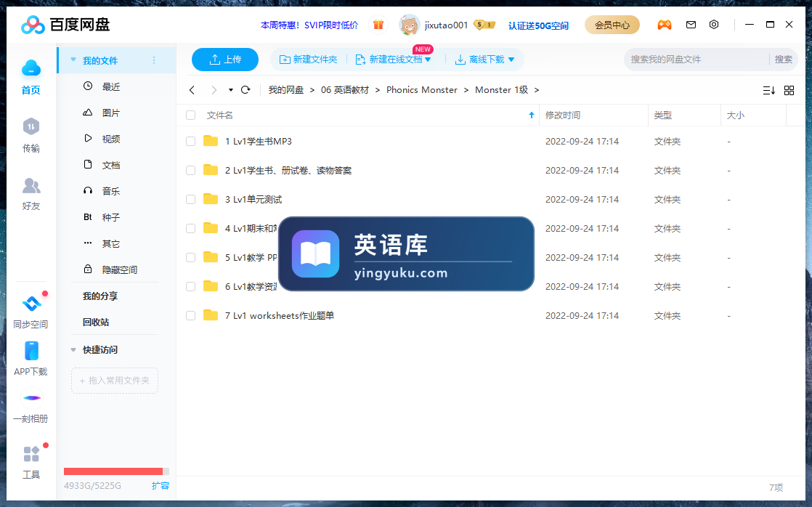The height and width of the screenshot is (507, 812).
Task: Click 扩容 expand storage link
Action: pos(161,486)
